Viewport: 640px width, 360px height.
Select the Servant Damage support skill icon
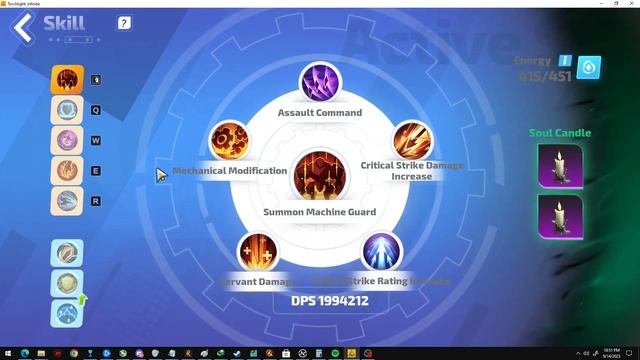point(258,252)
